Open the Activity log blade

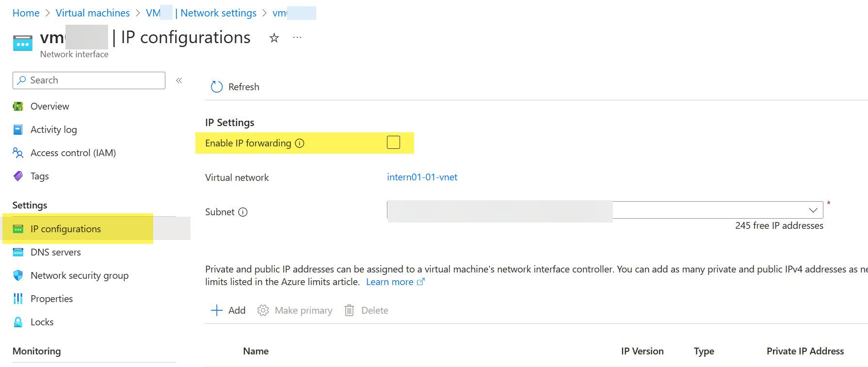pos(53,129)
